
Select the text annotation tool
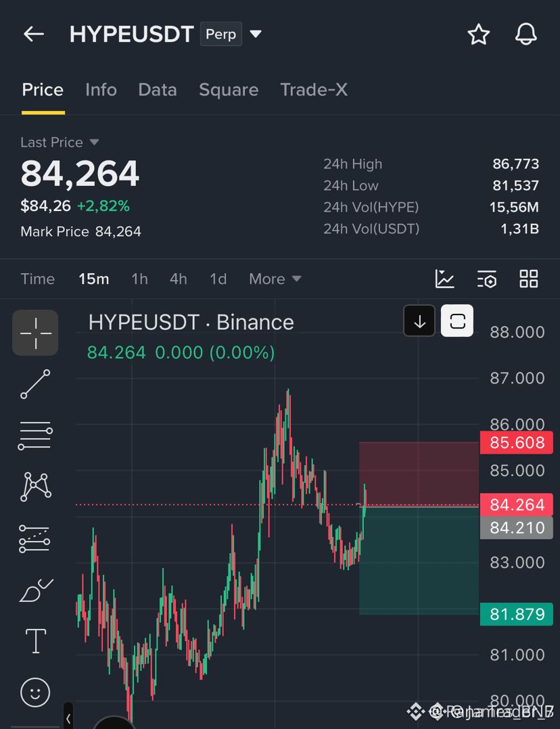[x=36, y=641]
